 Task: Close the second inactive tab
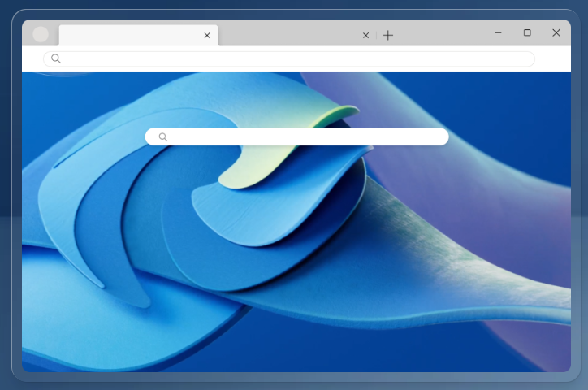[x=366, y=35]
